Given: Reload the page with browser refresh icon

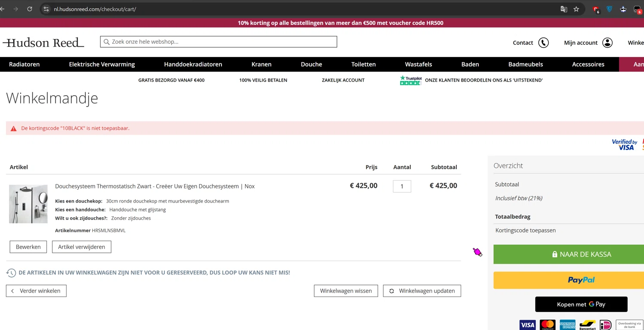Looking at the screenshot, I should tap(30, 9).
